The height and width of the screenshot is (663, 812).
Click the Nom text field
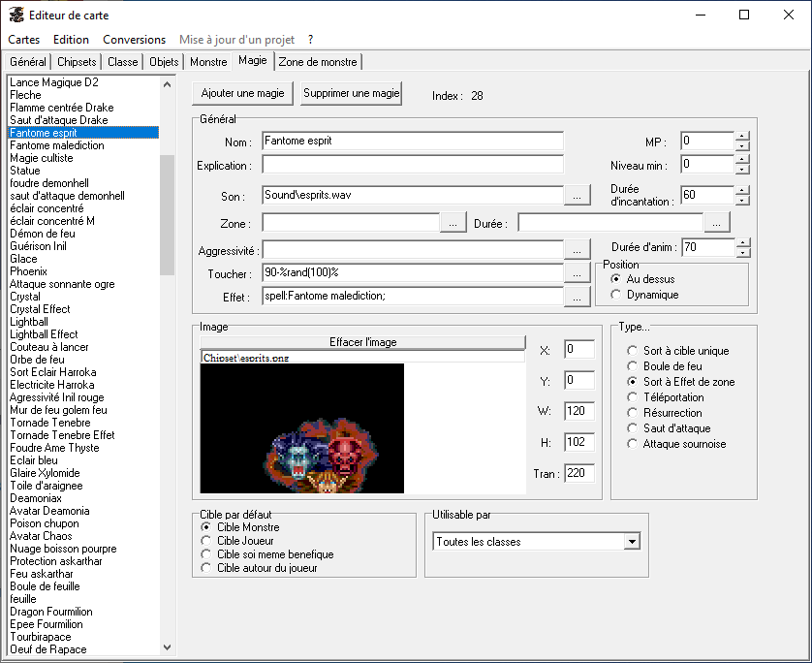(x=412, y=142)
